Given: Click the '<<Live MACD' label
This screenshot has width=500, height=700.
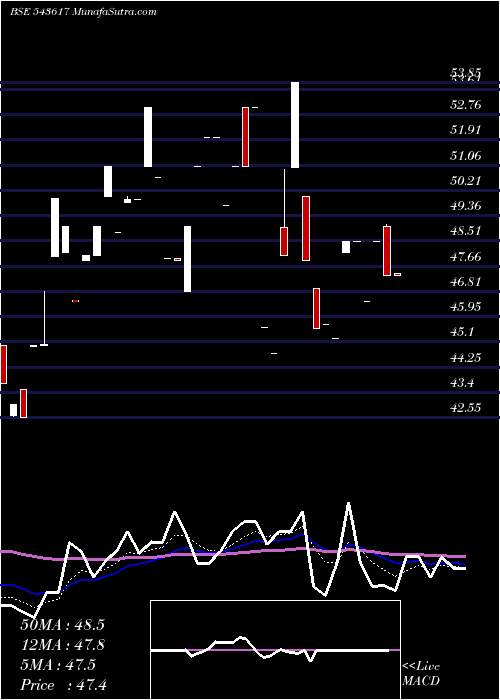Looking at the screenshot, I should point(421,674).
